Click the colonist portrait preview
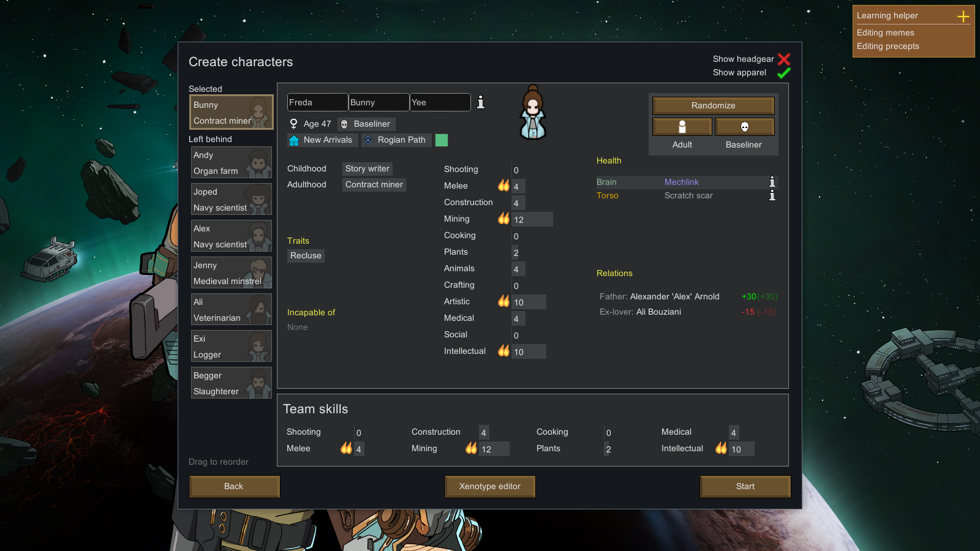Image resolution: width=980 pixels, height=551 pixels. pos(533,113)
